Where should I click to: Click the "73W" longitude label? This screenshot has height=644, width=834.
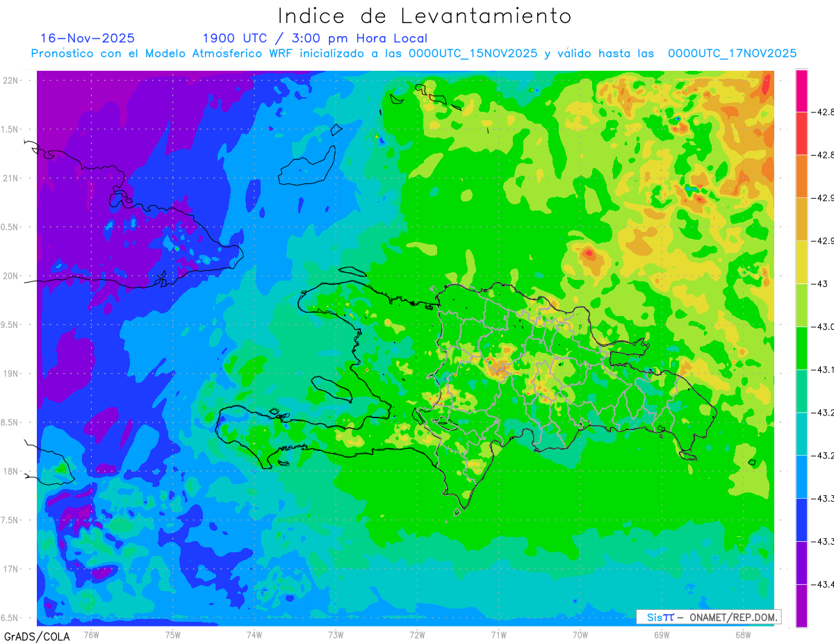[x=336, y=634]
